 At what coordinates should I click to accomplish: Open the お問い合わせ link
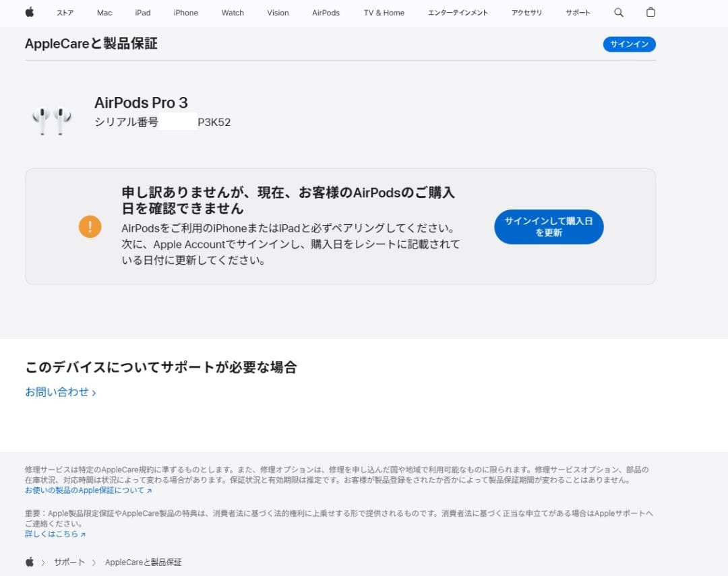(57, 391)
